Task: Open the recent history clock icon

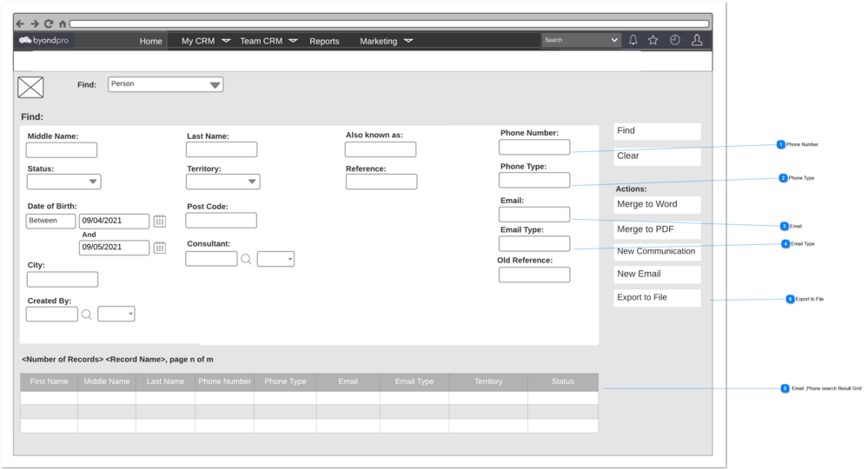Action: [675, 40]
